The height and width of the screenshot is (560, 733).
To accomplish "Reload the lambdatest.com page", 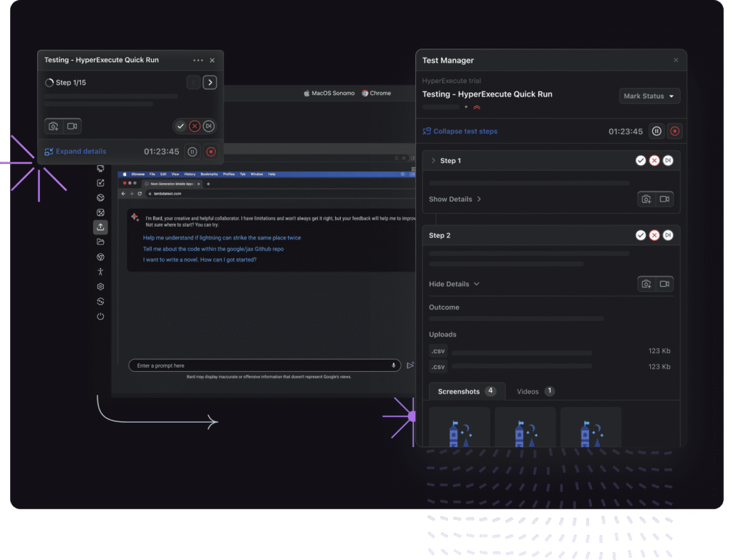I will [140, 194].
